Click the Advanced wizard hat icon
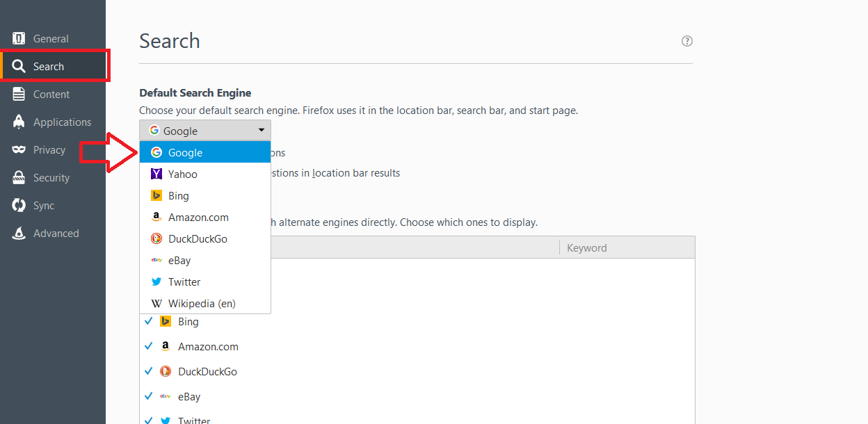 19,234
